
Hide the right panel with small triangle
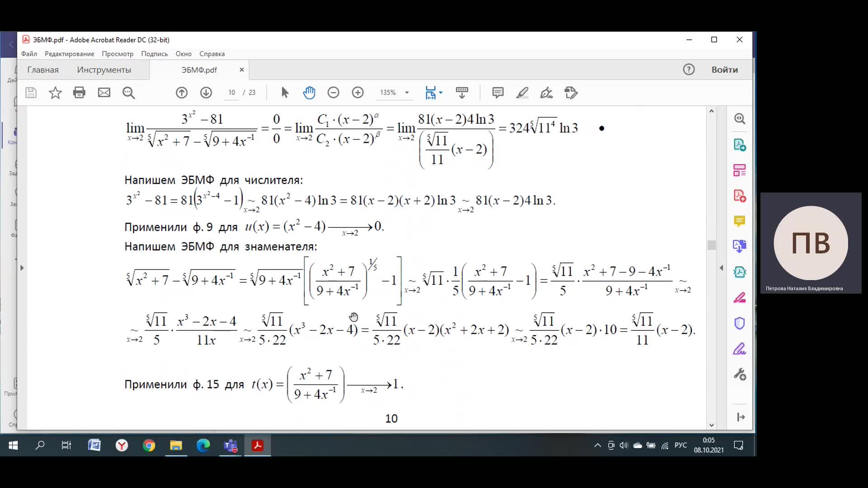click(x=722, y=268)
